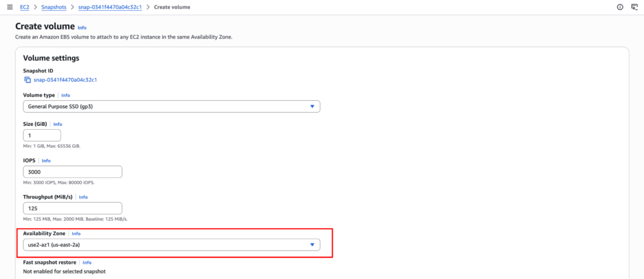Expand the Volume type dropdown
The width and height of the screenshot is (644, 279).
coord(172,106)
